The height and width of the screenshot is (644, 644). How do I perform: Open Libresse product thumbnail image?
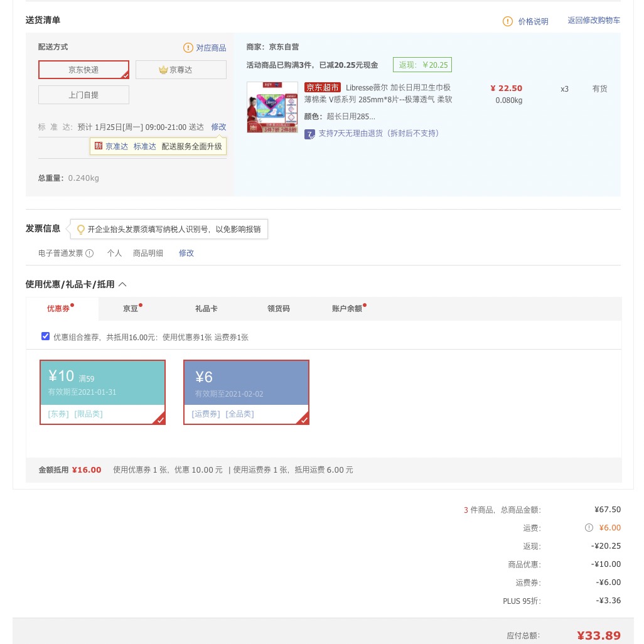click(x=272, y=107)
